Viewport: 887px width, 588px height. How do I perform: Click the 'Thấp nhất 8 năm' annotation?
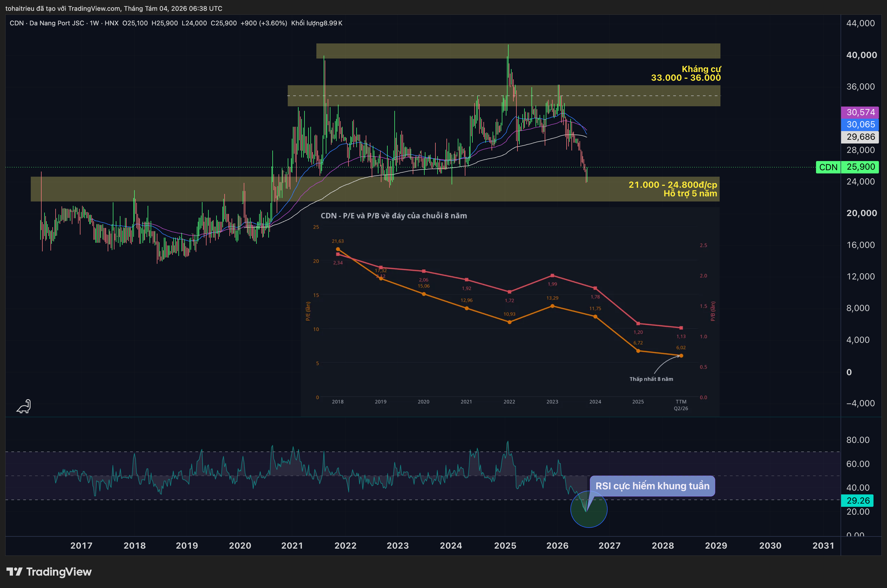[x=651, y=379]
